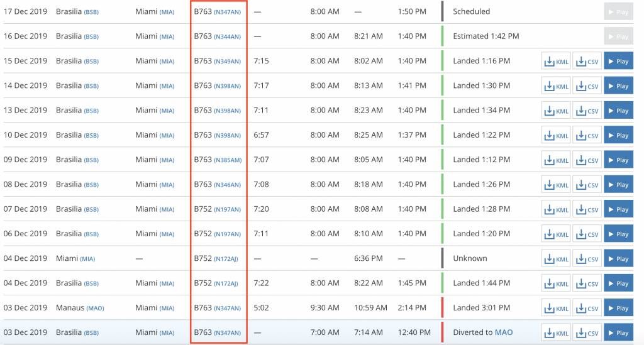Open N398AN registration on 13 Dec row

point(227,111)
